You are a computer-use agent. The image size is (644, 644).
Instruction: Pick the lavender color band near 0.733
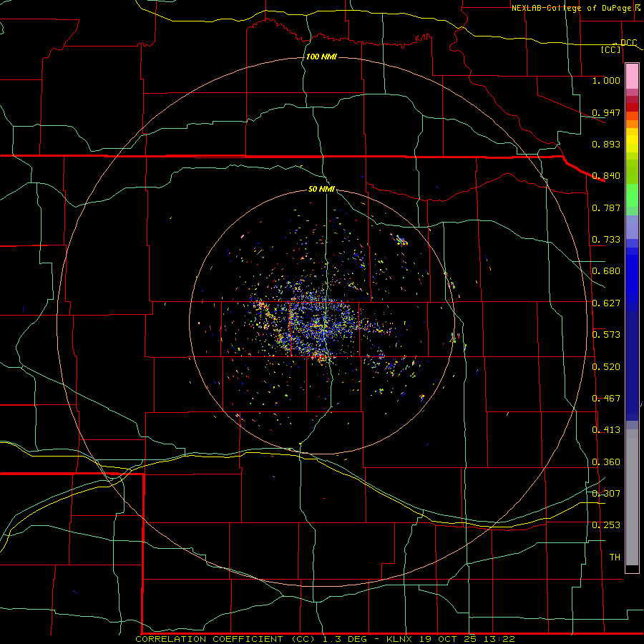[x=632, y=227]
